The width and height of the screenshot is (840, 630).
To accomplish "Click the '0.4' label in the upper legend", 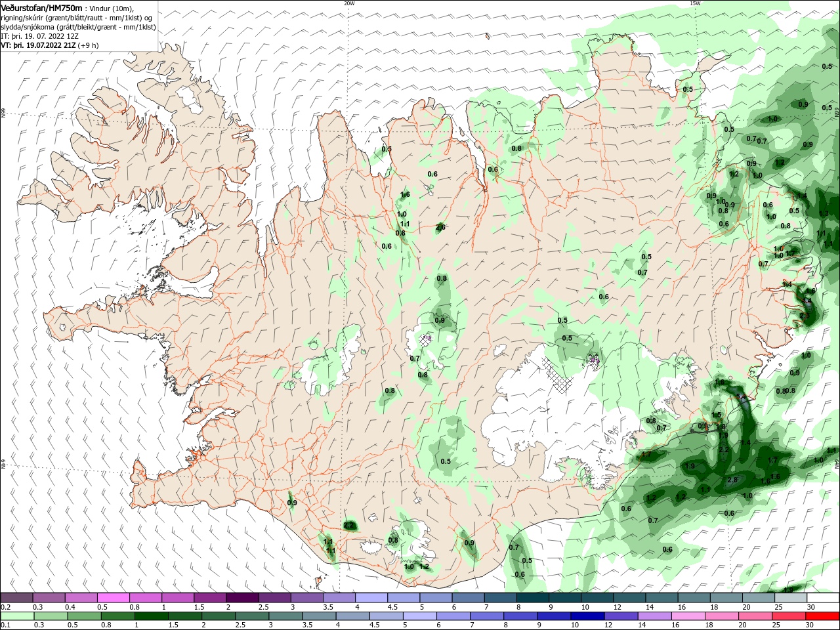I will (x=70, y=607).
